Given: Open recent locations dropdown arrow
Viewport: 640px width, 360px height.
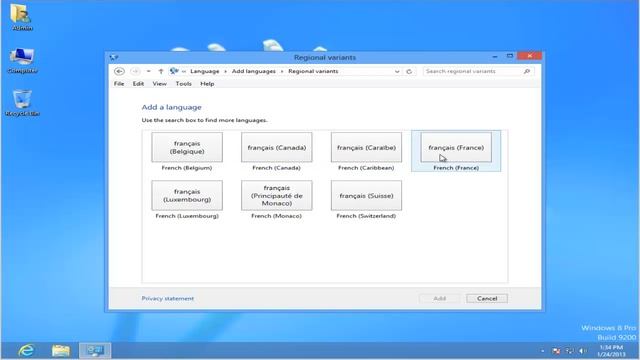Looking at the screenshot, I should (x=149, y=71).
